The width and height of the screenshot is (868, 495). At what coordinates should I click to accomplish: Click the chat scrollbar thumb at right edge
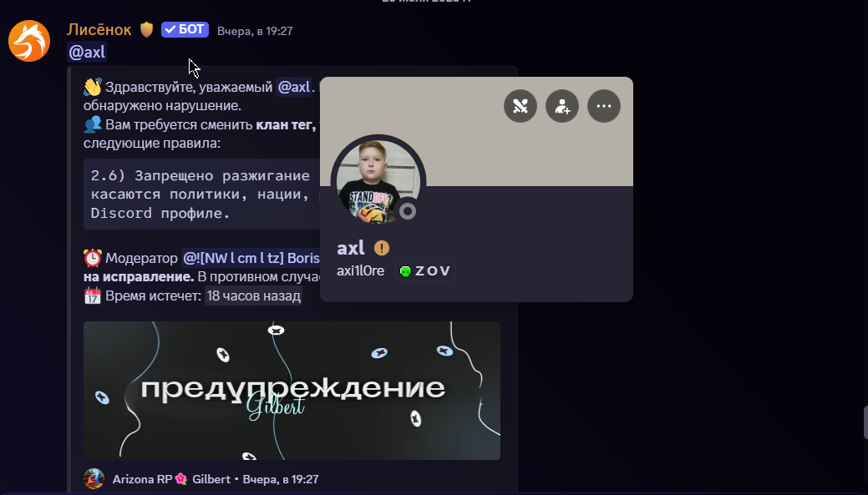pyautogui.click(x=865, y=422)
